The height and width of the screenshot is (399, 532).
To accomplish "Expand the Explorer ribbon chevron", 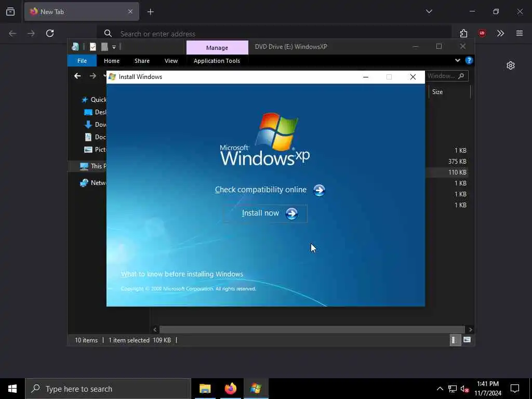I will click(457, 60).
